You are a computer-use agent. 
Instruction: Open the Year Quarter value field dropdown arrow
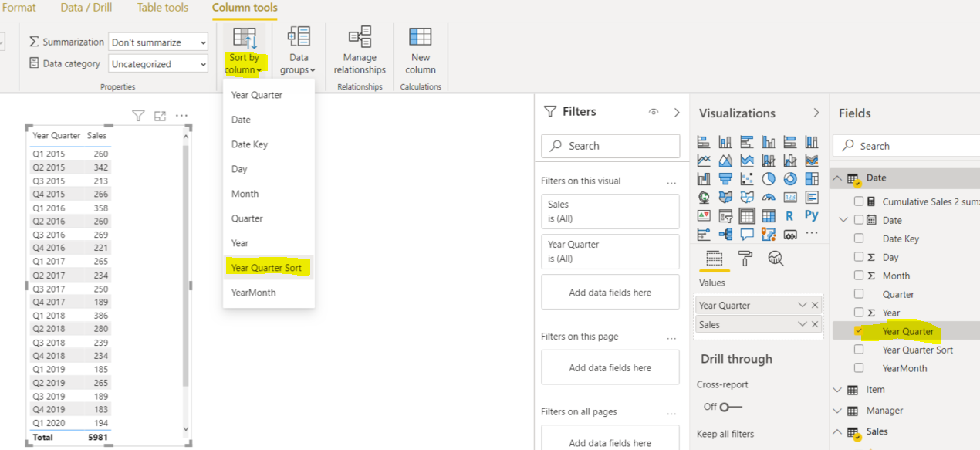[x=803, y=306]
